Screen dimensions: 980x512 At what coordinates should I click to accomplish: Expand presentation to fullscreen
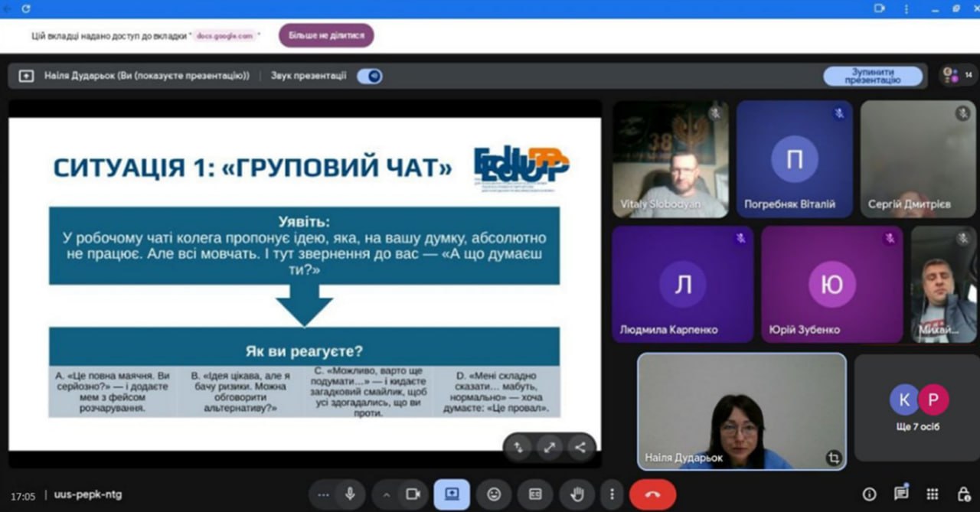click(x=549, y=448)
